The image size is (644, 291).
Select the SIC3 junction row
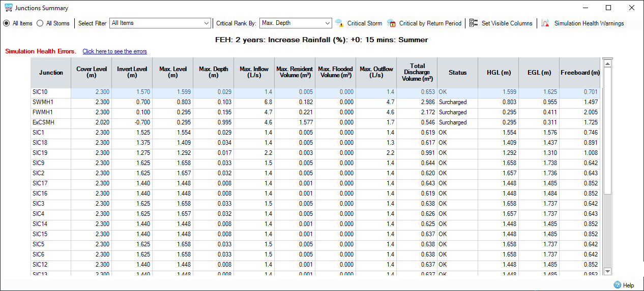pos(315,204)
